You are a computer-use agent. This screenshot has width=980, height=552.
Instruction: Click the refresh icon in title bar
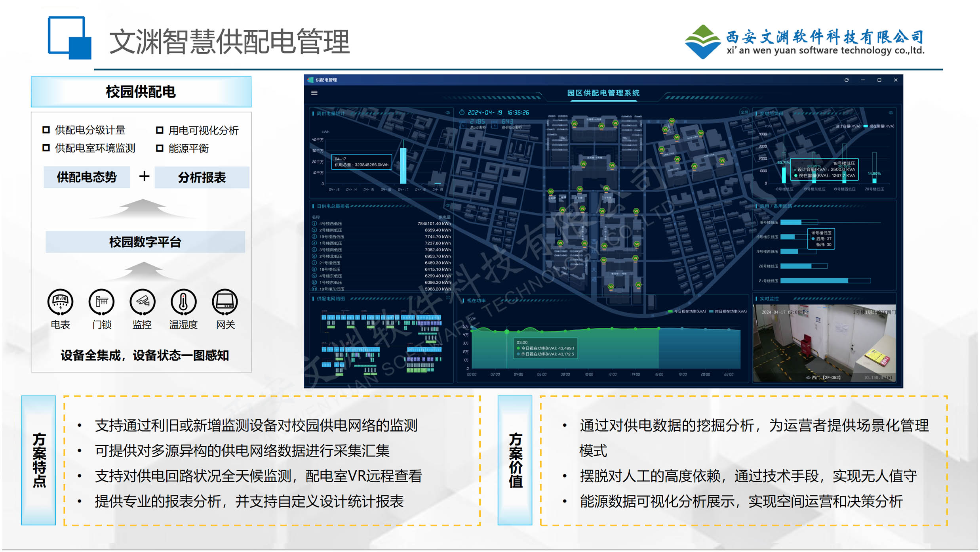point(846,80)
